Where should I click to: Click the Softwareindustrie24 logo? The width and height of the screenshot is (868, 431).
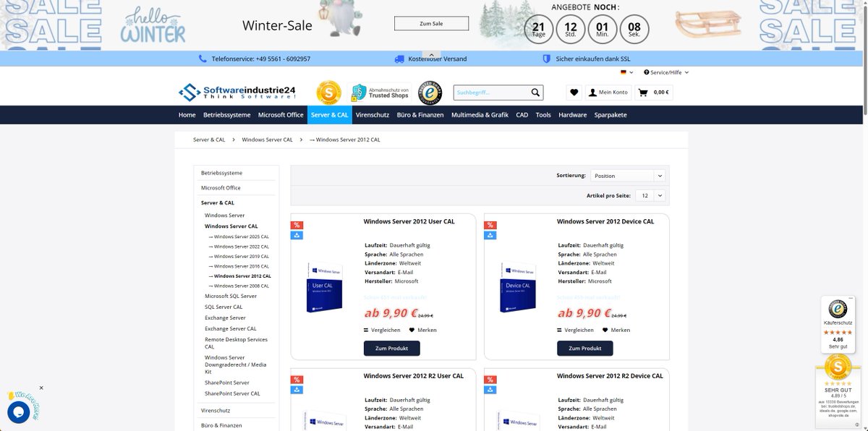(237, 93)
